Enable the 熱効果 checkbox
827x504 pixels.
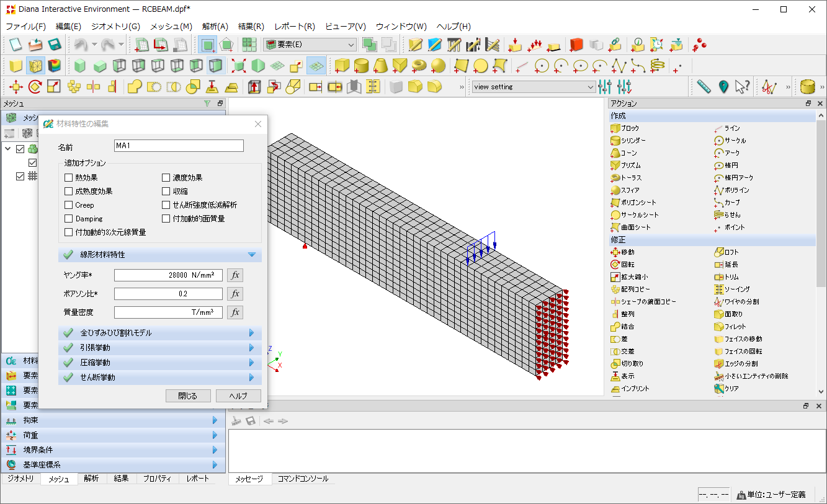tap(69, 178)
